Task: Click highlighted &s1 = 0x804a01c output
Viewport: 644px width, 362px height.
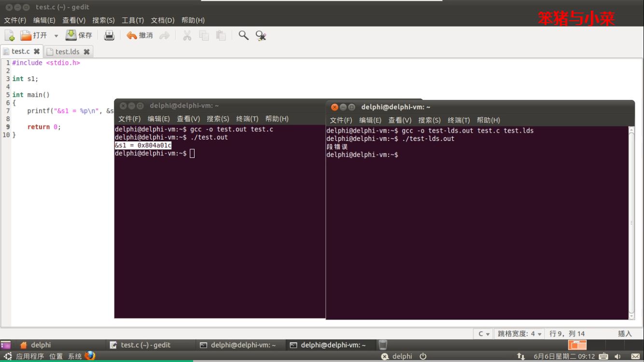Action: [x=143, y=145]
